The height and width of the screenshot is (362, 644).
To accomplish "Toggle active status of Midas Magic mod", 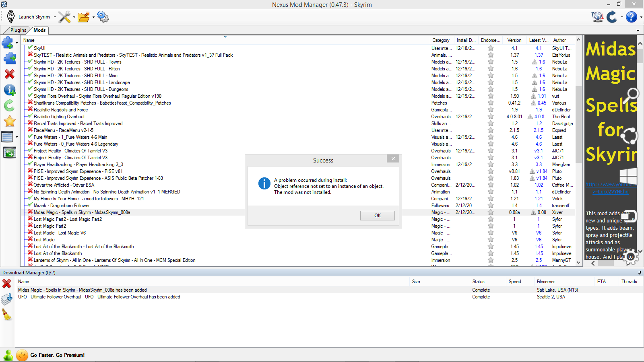I will click(x=30, y=212).
